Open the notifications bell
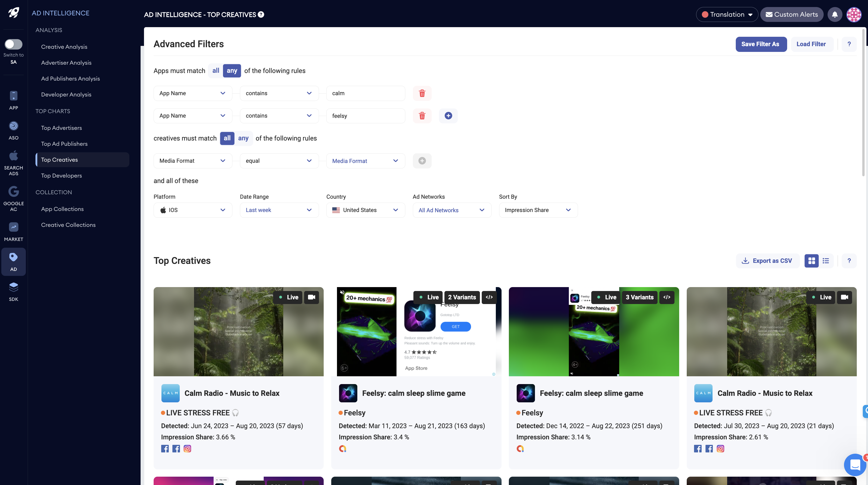The image size is (868, 485). click(835, 15)
